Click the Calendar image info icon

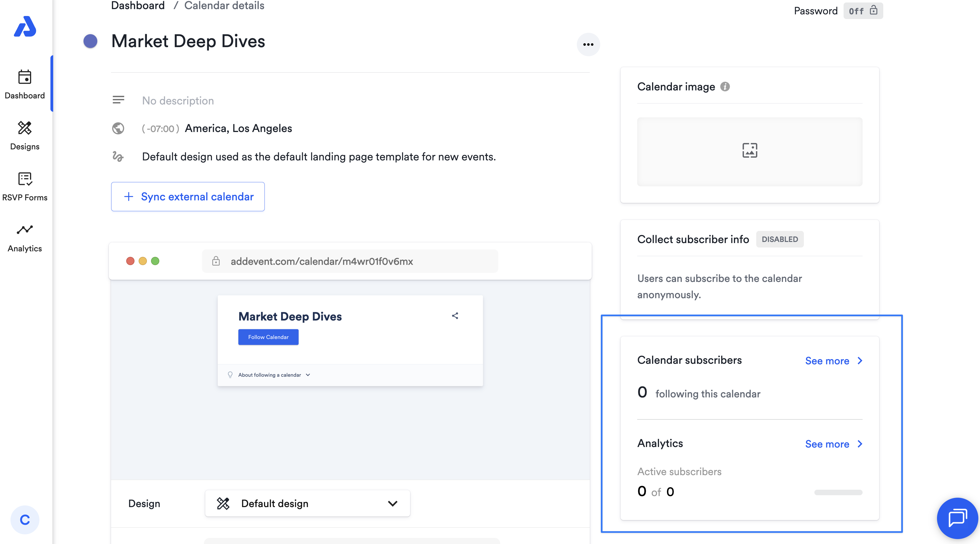[725, 87]
